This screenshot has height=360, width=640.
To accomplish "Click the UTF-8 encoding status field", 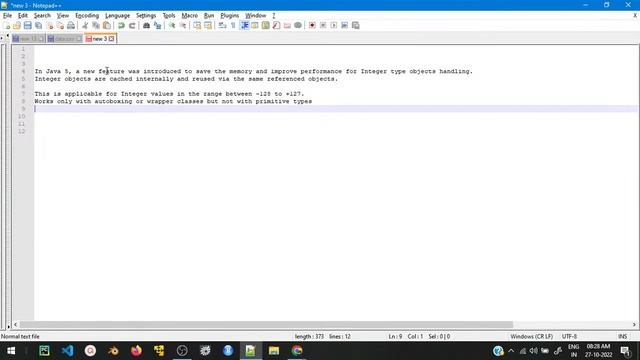I will pyautogui.click(x=569, y=337).
